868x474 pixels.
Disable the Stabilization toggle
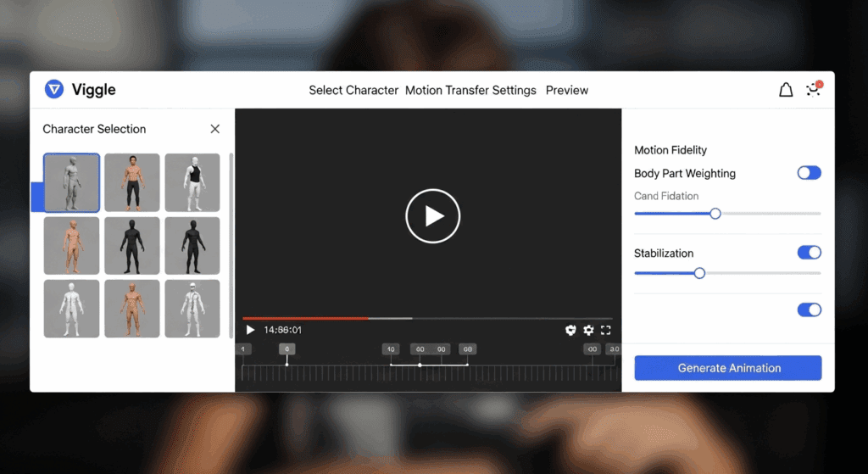[809, 253]
